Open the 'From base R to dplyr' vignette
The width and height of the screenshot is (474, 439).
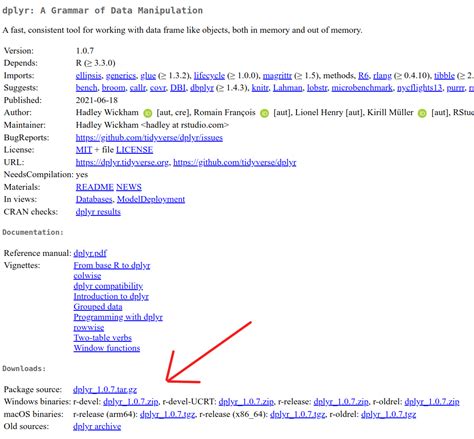pyautogui.click(x=112, y=265)
